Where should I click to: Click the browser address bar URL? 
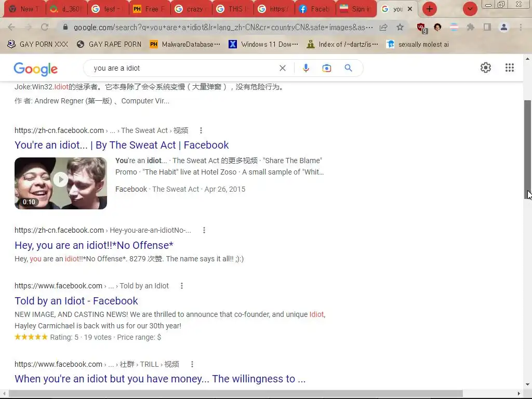223,27
